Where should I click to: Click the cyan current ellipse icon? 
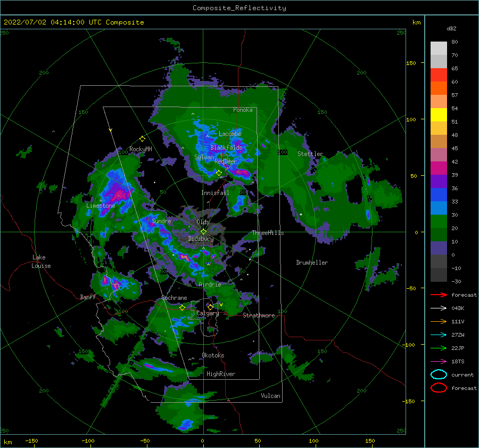pos(439,374)
